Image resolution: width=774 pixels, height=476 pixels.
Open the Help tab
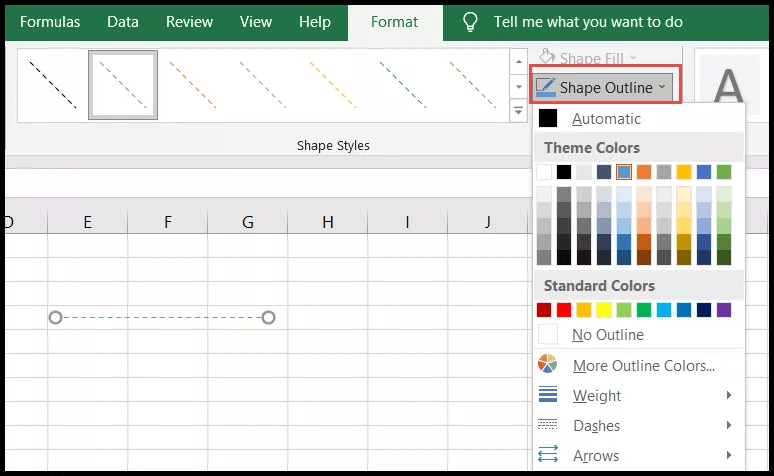(x=314, y=22)
